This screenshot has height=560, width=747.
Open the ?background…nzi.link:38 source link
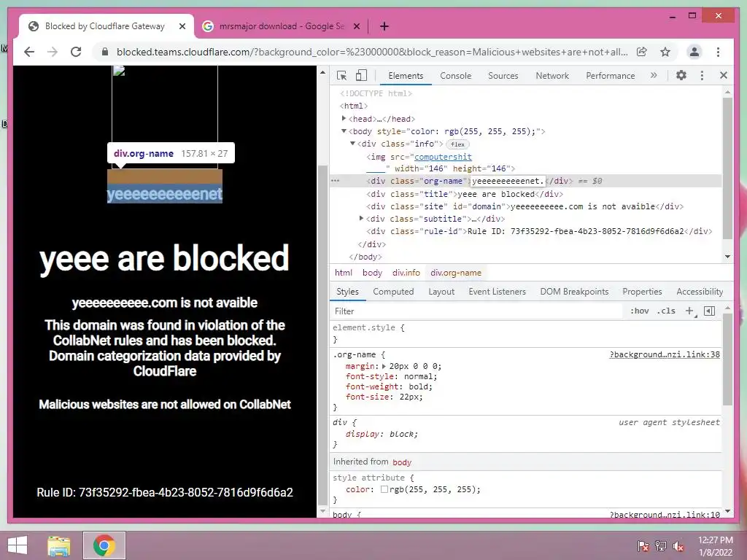665,354
